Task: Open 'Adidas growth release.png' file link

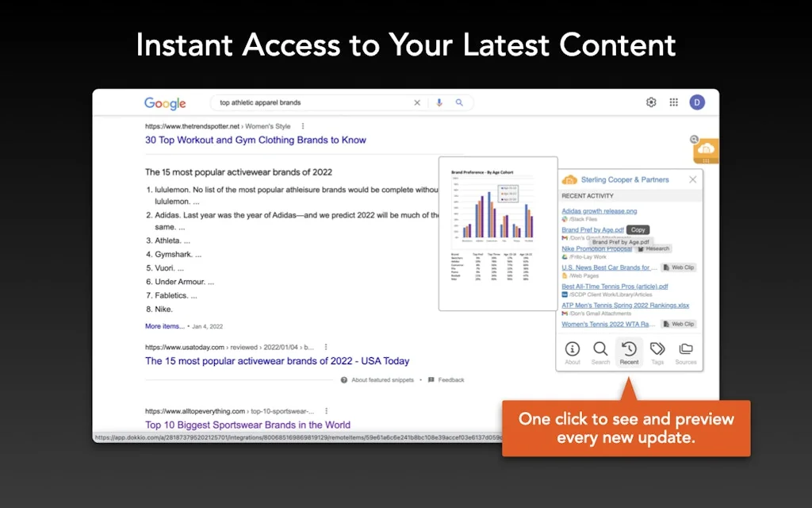Action: coord(599,211)
